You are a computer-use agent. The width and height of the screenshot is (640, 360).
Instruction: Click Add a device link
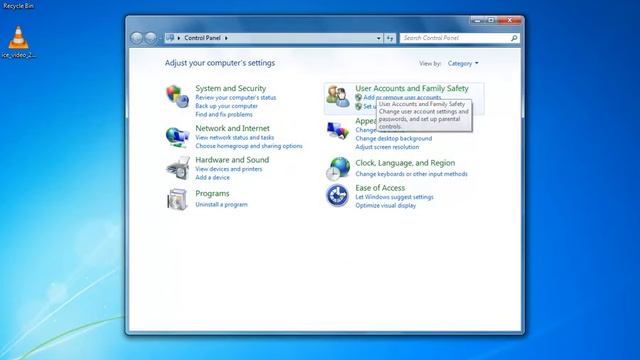coord(212,177)
